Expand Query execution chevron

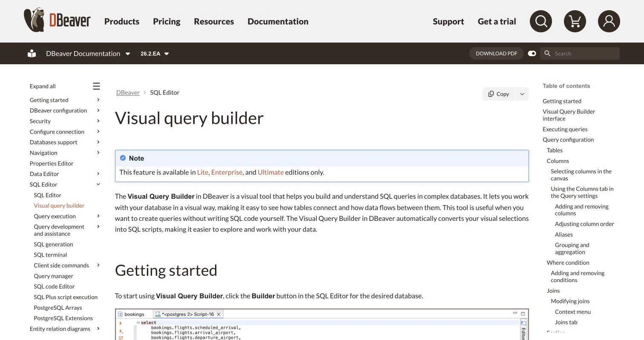[98, 216]
